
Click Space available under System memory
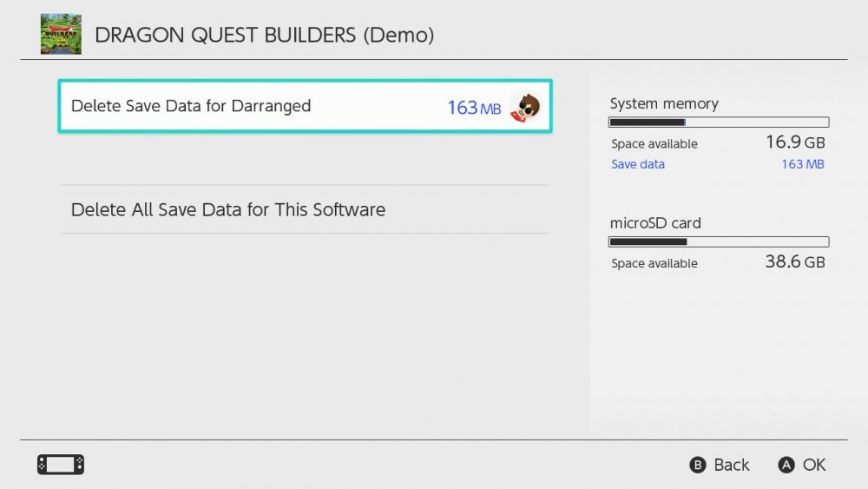click(x=654, y=144)
